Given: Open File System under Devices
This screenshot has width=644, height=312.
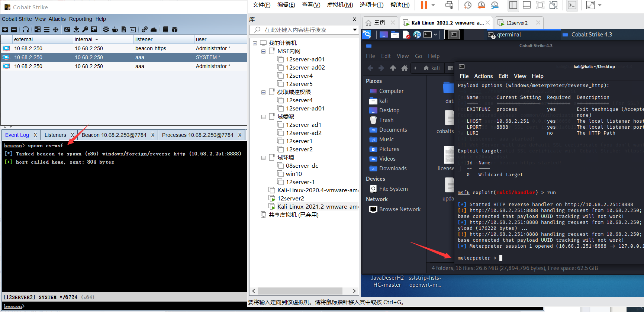Looking at the screenshot, I should (x=389, y=189).
